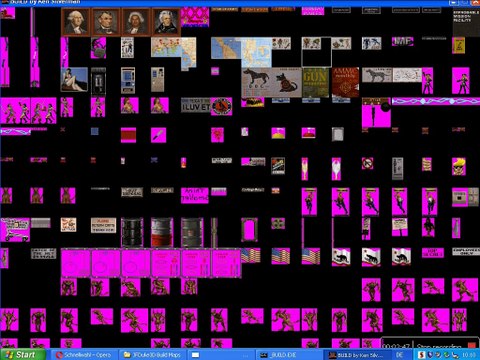Choose the Andrew Jackson portrait tile

166,22
